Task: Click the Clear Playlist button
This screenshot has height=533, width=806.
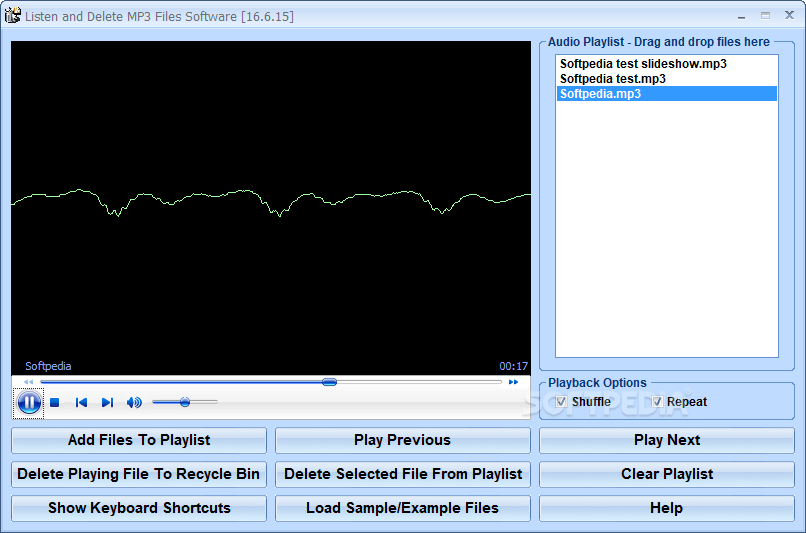Action: tap(667, 474)
